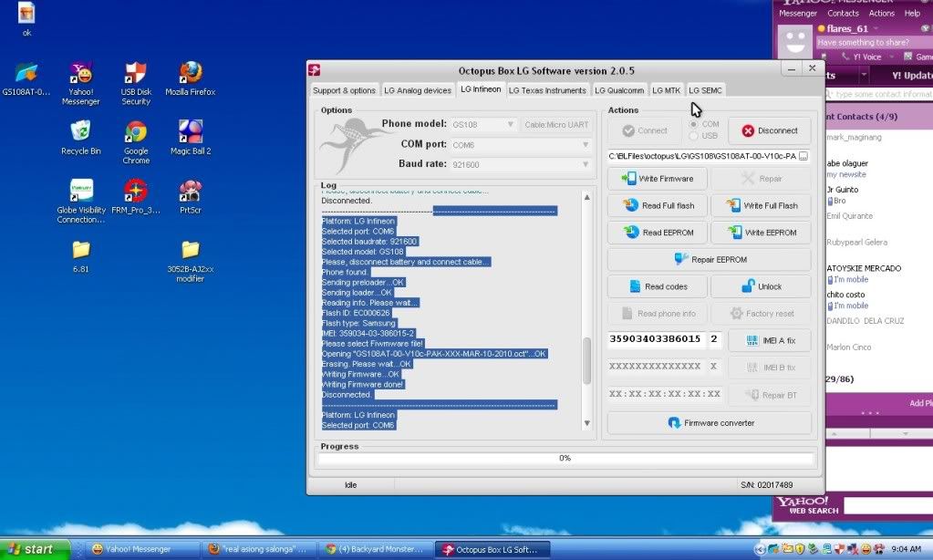Switch to 'real asiong salonga' taskbar item
The image size is (933, 560).
click(x=259, y=549)
